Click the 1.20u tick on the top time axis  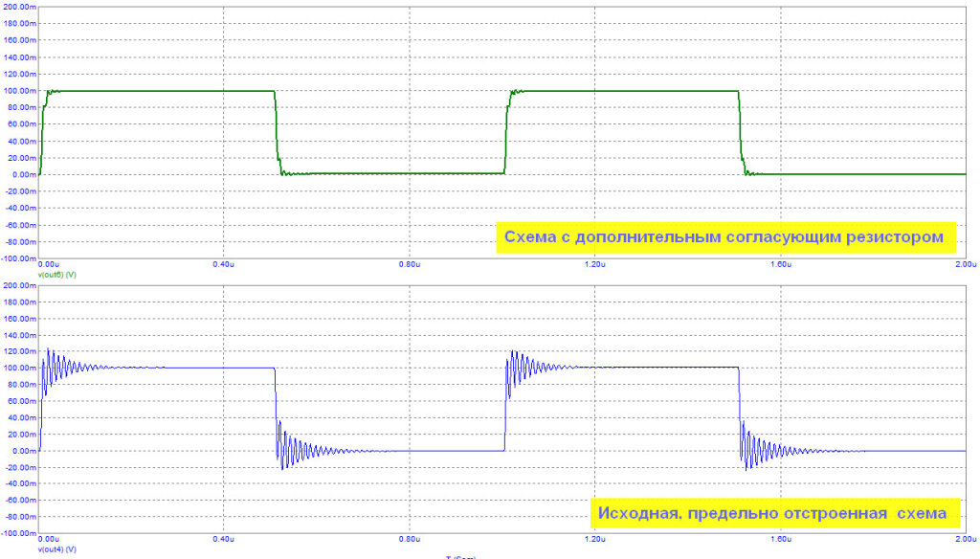pos(594,265)
